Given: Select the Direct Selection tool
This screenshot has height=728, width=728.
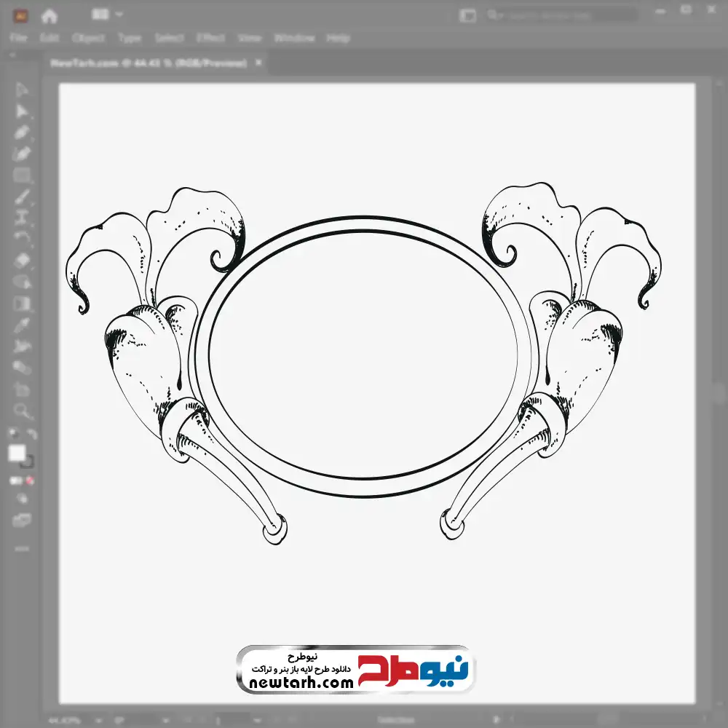Looking at the screenshot, I should (x=22, y=111).
